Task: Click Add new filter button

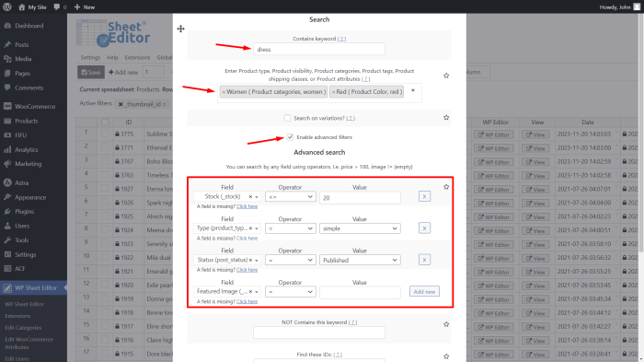Action: (424, 292)
